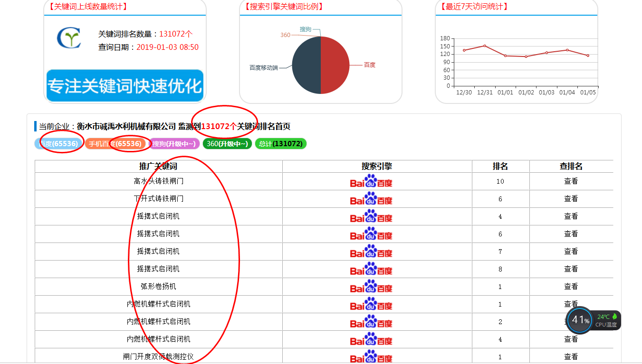Click Baidu logo in 下开式铸铁闸门 row
642x364 pixels.
click(x=371, y=199)
